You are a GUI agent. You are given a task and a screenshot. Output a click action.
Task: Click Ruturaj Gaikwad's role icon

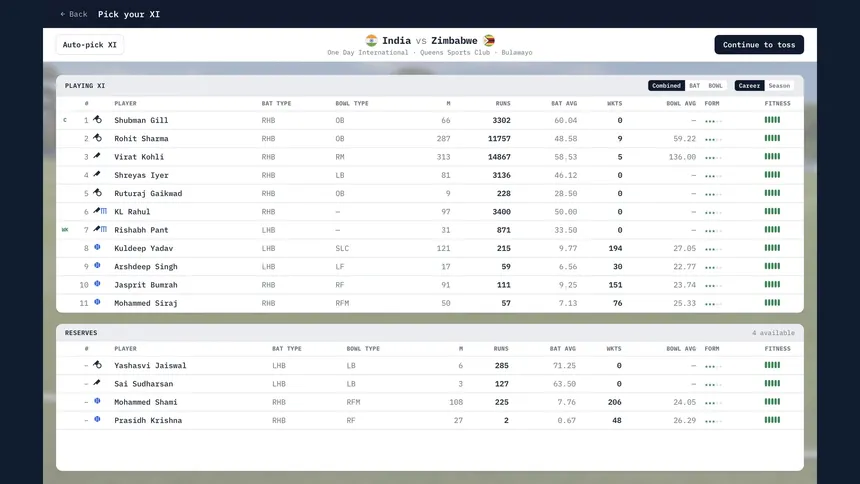point(97,192)
